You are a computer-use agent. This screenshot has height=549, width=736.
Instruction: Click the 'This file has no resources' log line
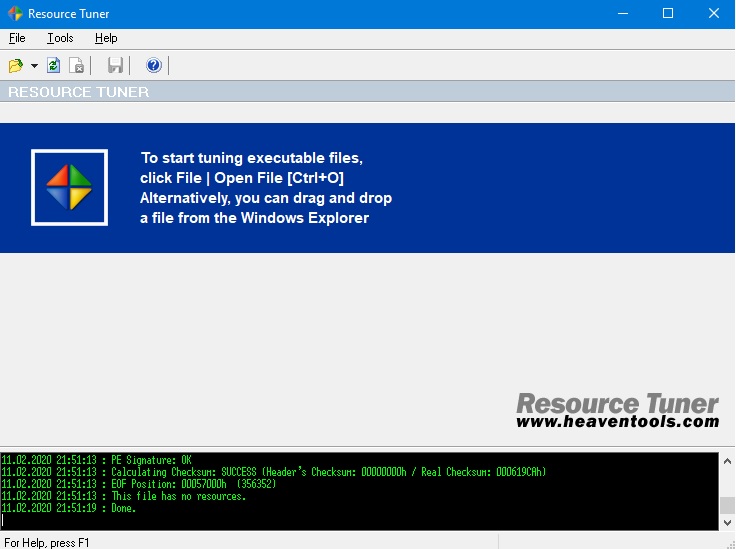pyautogui.click(x=178, y=496)
